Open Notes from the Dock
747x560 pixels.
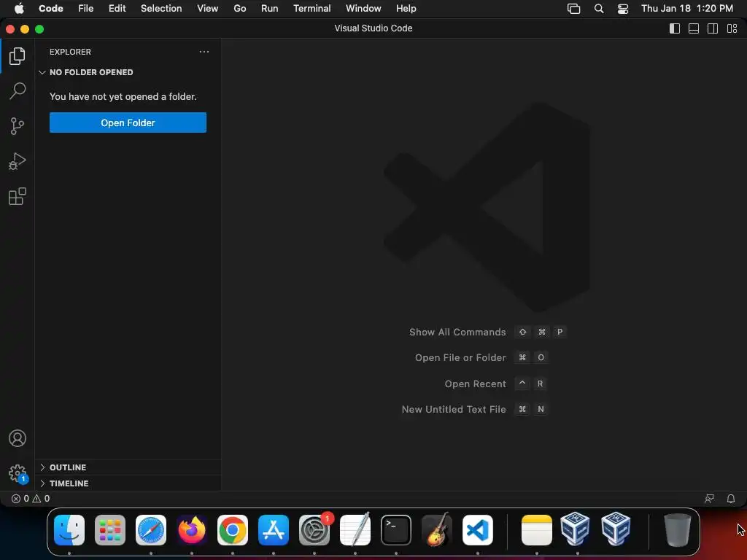tap(537, 530)
